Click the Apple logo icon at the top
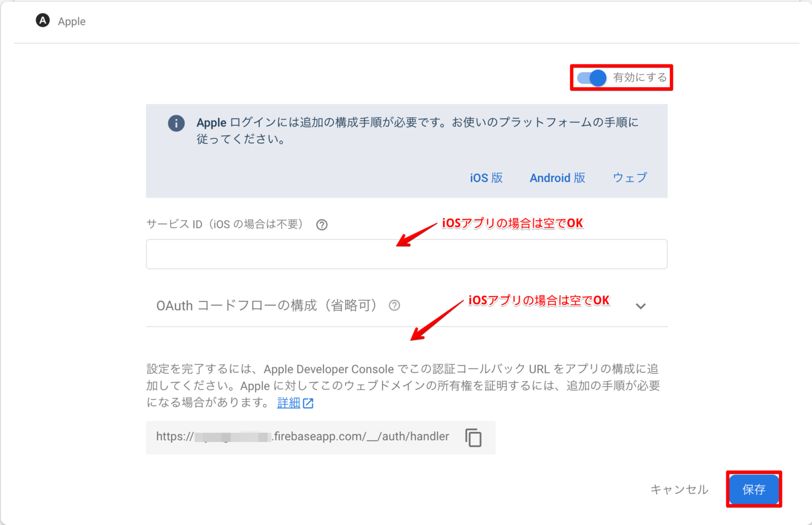812x525 pixels. coord(42,21)
